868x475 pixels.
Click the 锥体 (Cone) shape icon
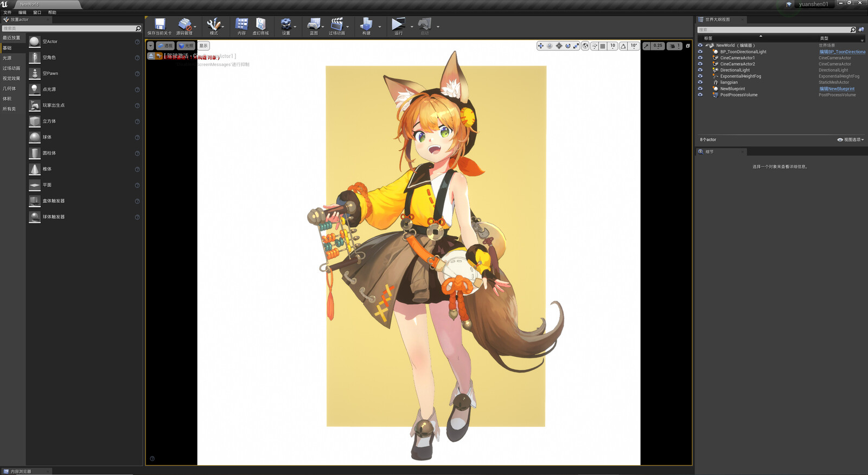point(35,169)
